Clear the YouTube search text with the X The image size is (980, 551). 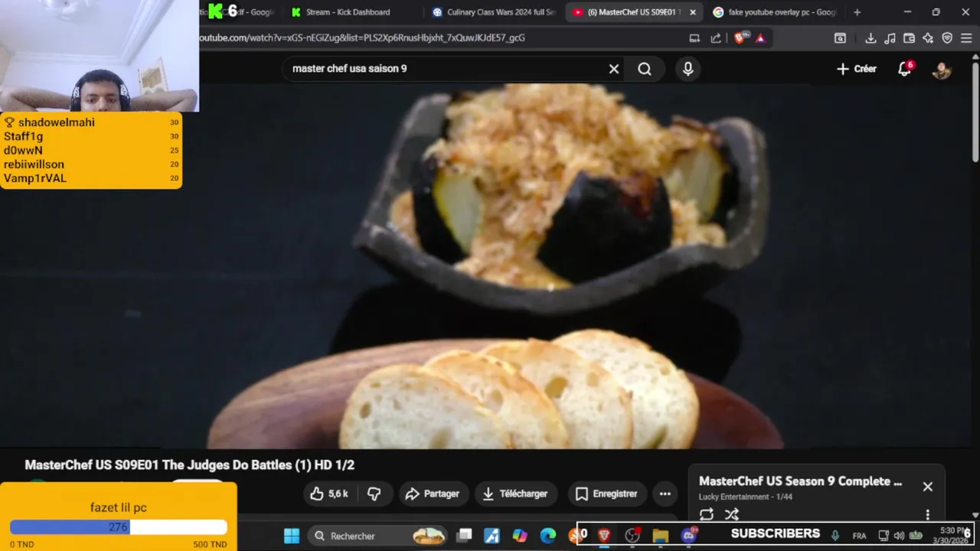pyautogui.click(x=614, y=69)
